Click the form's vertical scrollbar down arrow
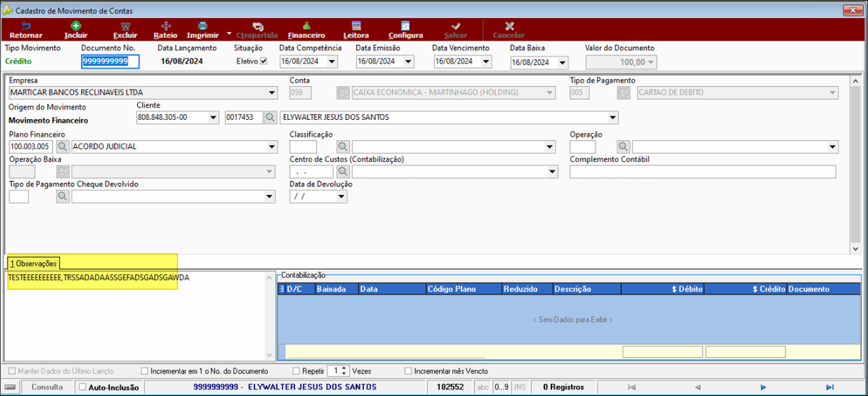The width and height of the screenshot is (868, 396). [855, 249]
